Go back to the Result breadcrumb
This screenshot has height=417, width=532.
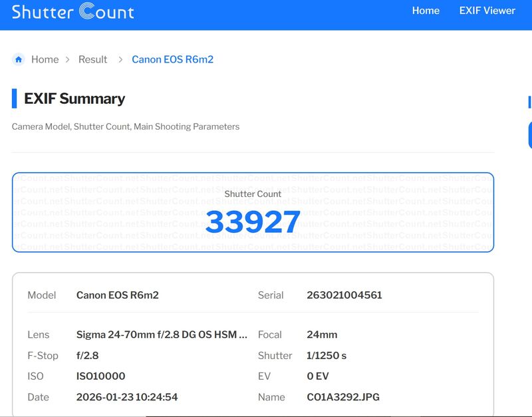click(x=92, y=59)
